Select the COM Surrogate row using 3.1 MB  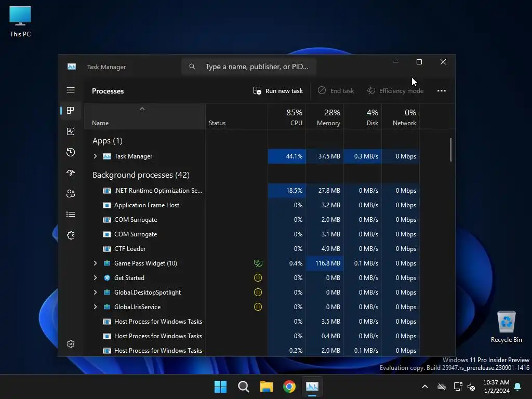coord(252,234)
